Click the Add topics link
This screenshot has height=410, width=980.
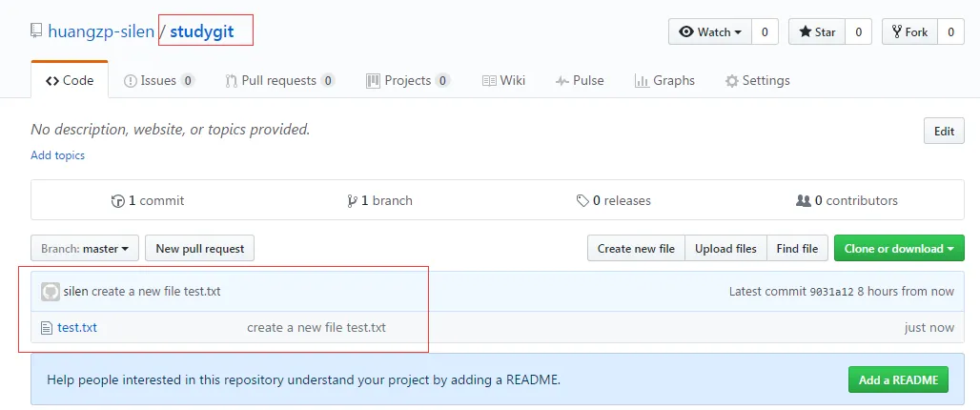pyautogui.click(x=57, y=155)
